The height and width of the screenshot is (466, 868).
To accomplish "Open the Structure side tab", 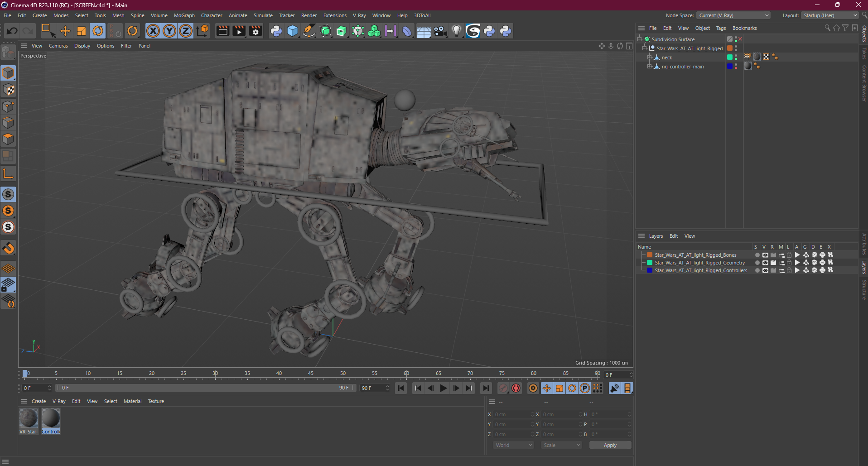I will pos(864,290).
